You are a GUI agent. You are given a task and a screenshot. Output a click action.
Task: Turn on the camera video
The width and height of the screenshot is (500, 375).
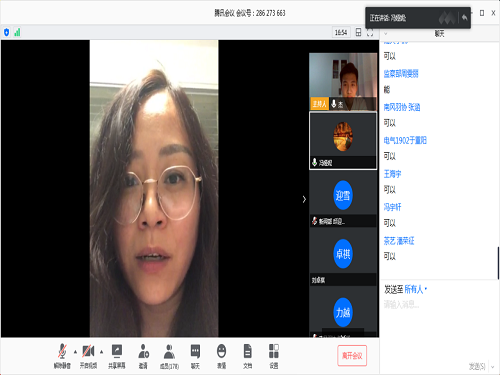click(x=88, y=356)
